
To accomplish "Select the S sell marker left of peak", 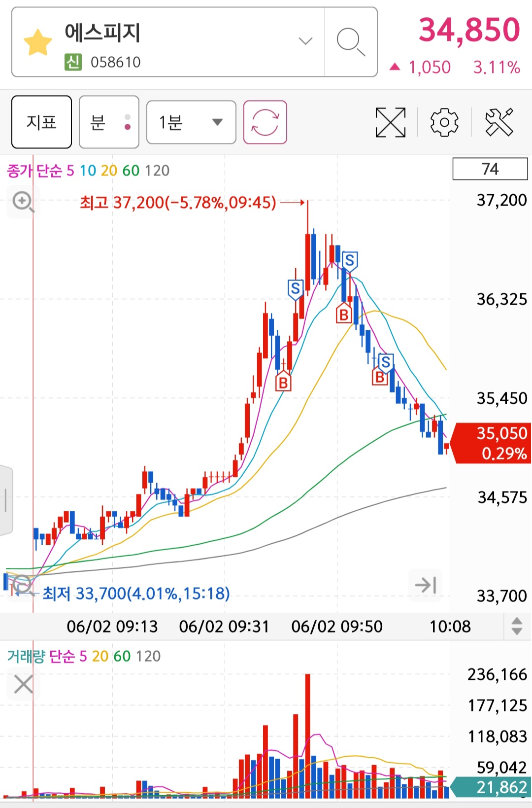I will tap(295, 289).
